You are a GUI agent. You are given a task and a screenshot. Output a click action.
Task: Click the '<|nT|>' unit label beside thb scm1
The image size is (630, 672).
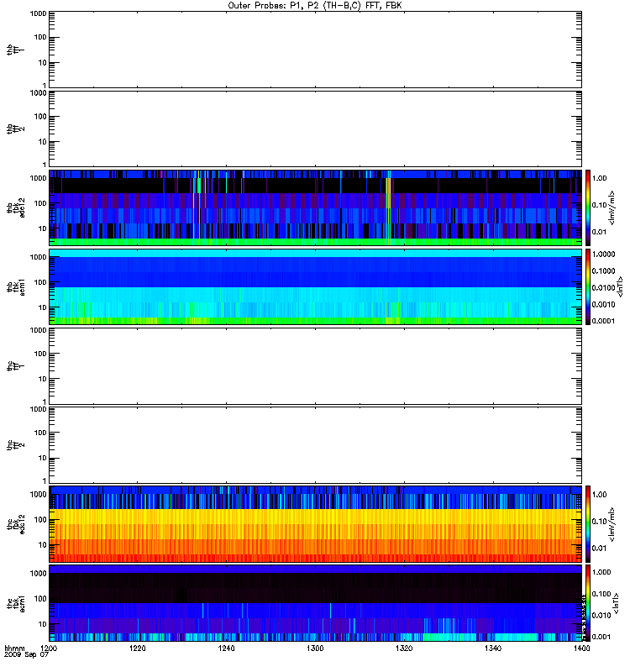(x=620, y=286)
